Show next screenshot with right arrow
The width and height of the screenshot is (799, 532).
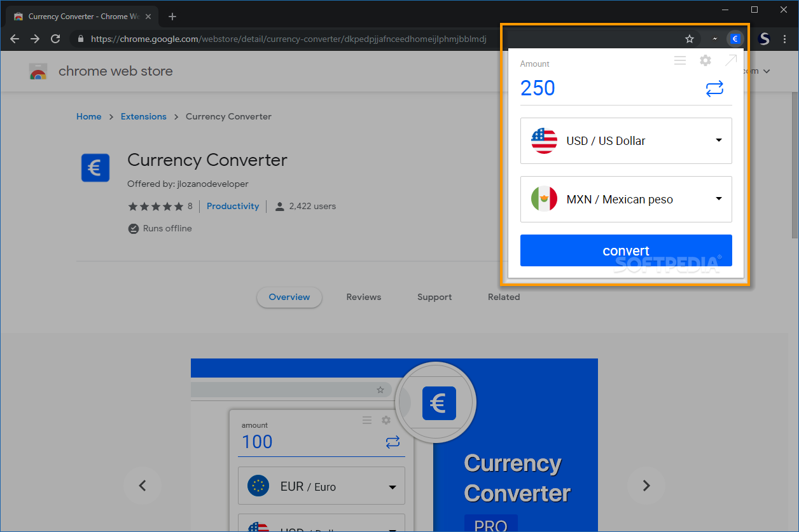coord(646,486)
